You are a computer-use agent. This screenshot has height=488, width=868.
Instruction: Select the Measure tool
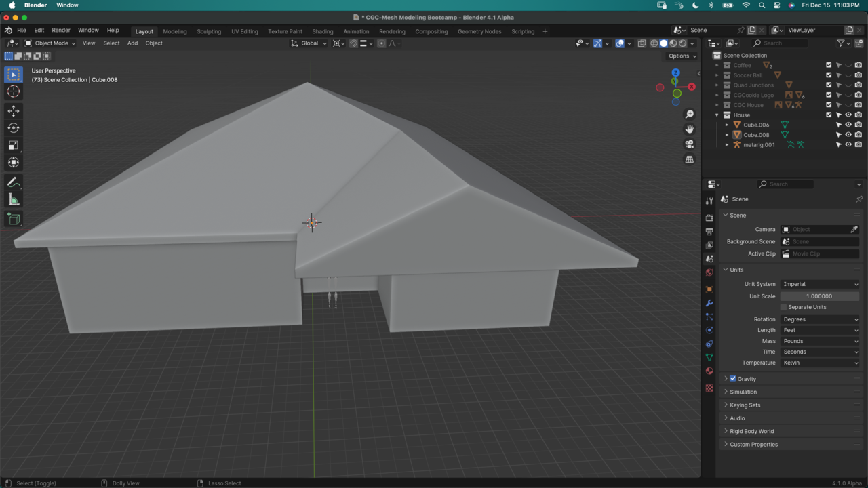click(14, 199)
